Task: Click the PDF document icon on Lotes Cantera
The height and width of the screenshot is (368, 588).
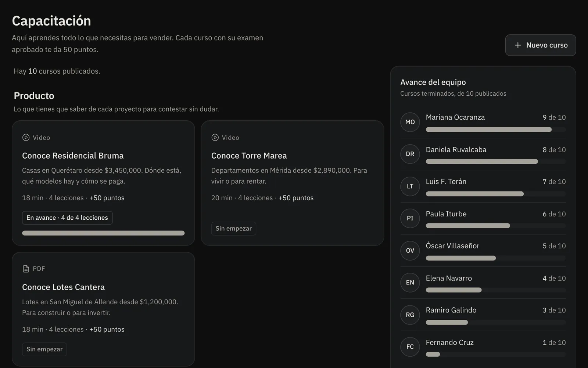Action: click(x=26, y=269)
